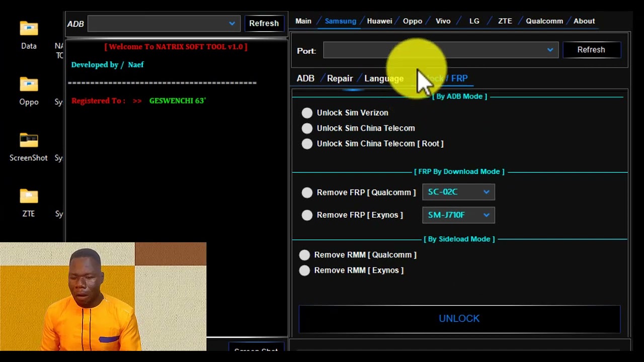The height and width of the screenshot is (362, 644).
Task: Click the 'Registered To' log line
Action: [139, 101]
